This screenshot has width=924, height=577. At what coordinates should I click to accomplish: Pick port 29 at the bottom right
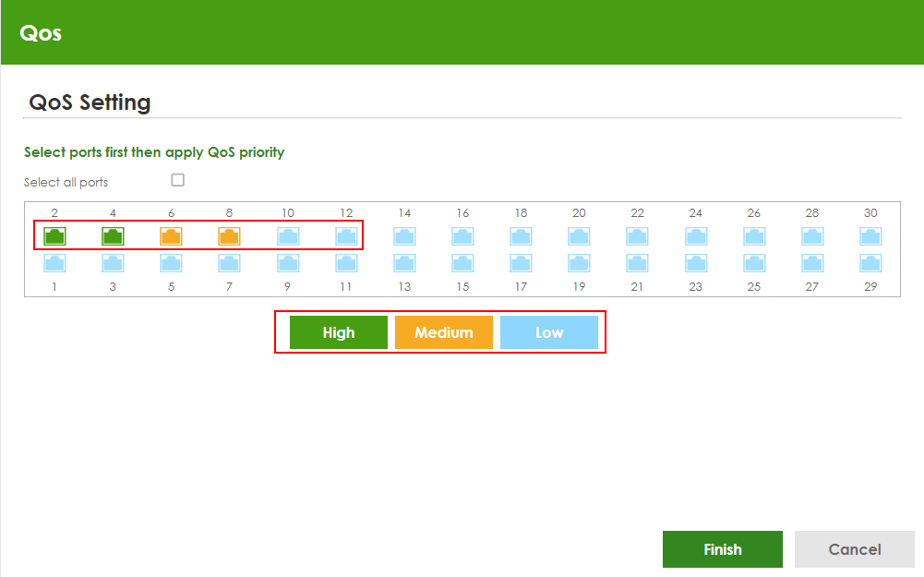point(870,264)
